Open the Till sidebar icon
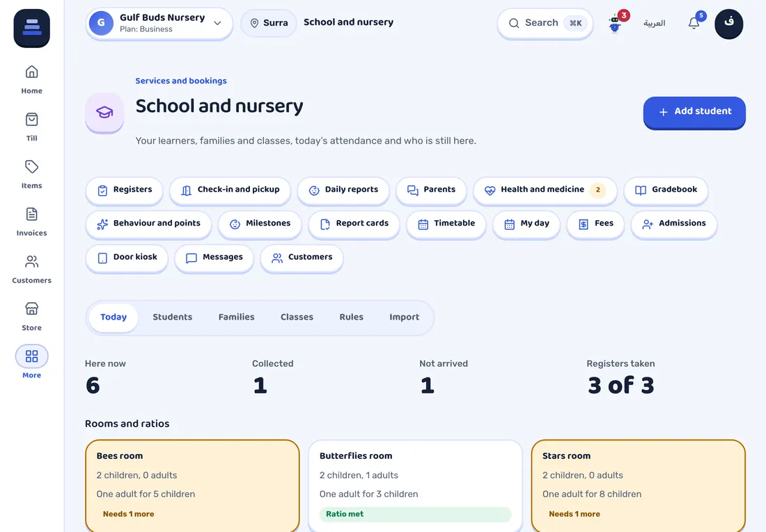This screenshot has height=532, width=766. coord(32,127)
